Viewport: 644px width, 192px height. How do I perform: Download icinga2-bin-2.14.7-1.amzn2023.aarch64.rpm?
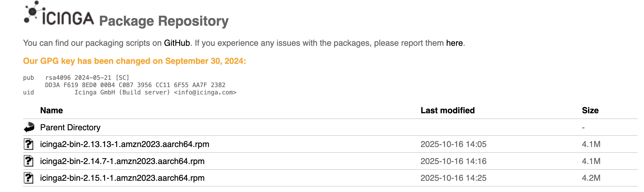(x=122, y=161)
